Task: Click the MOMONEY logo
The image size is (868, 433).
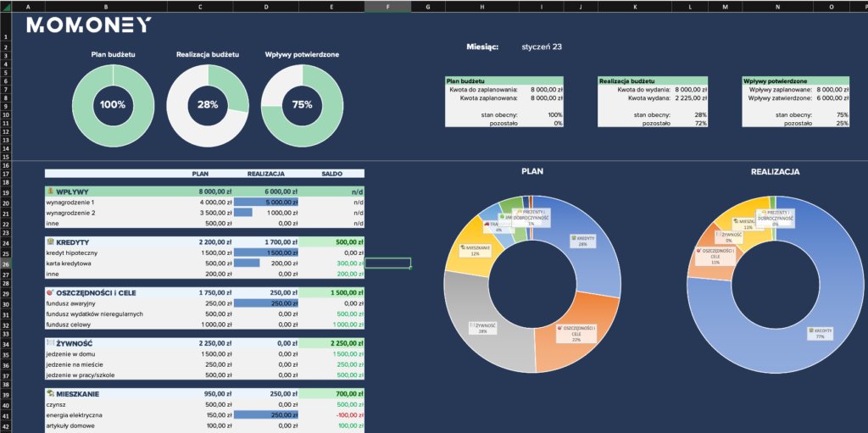Action: click(89, 25)
